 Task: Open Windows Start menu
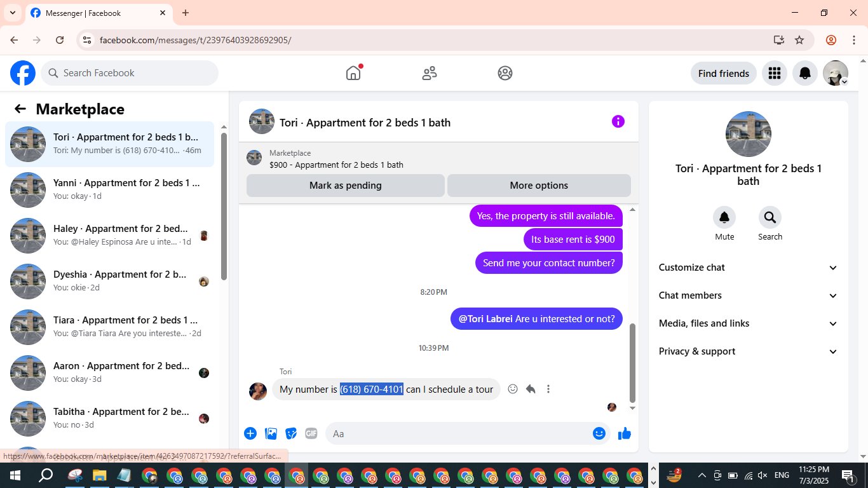tap(15, 475)
